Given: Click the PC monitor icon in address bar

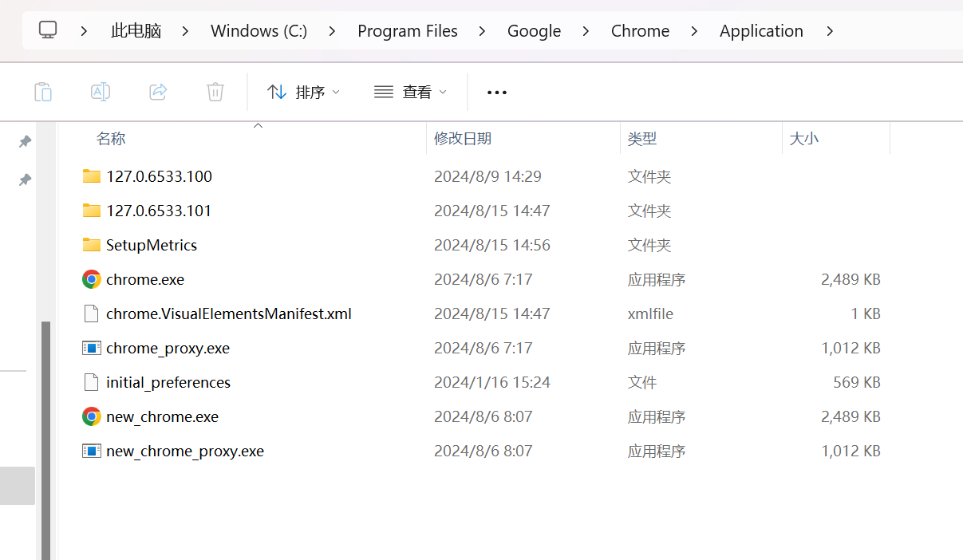Looking at the screenshot, I should [48, 30].
